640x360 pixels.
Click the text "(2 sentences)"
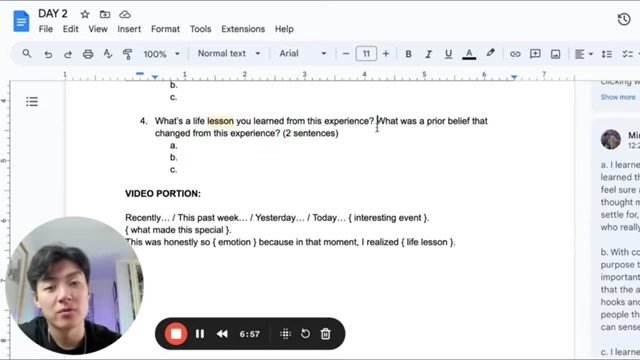click(x=311, y=133)
